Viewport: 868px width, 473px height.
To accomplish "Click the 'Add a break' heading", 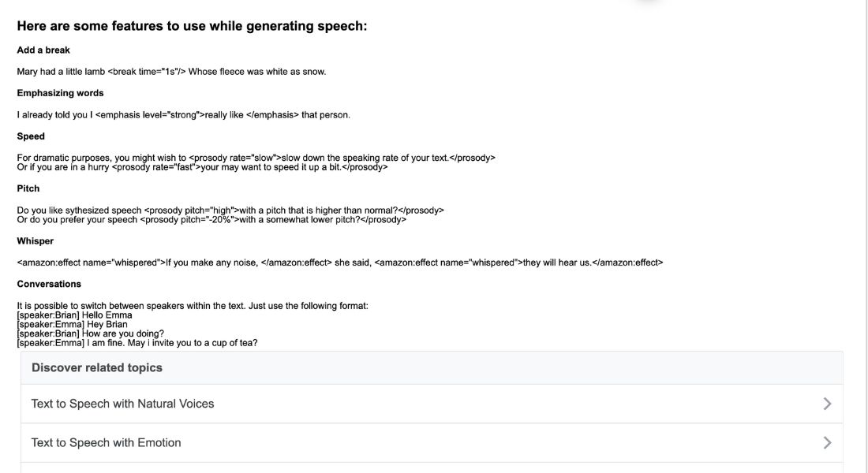I will (x=43, y=50).
